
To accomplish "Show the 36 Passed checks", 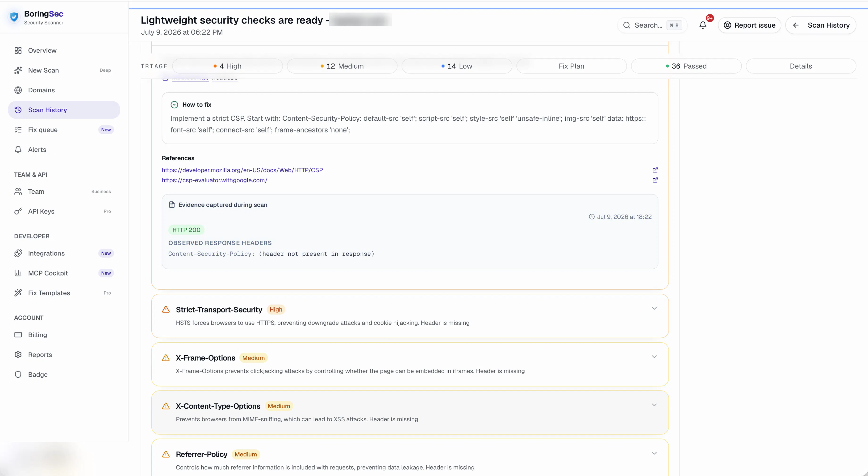I will click(x=686, y=66).
